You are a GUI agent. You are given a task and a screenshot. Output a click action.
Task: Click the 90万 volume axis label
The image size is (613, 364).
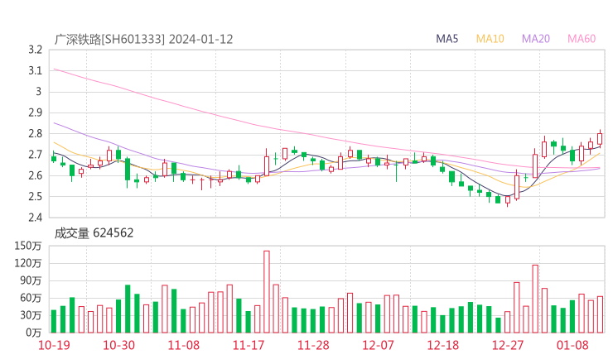coord(31,280)
